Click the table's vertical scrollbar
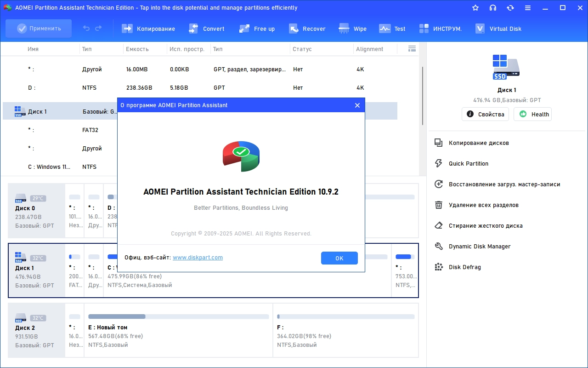Viewport: 588px width, 368px height. 423,96
